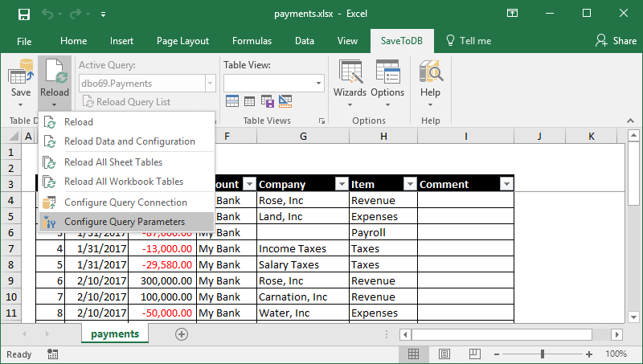
Task: Click the zoom in plus button
Action: point(589,354)
